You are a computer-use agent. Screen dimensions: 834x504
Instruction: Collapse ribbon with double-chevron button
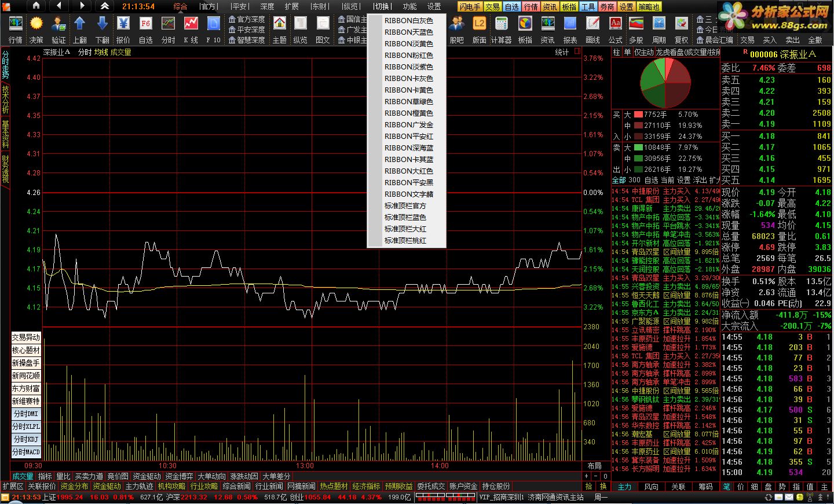[105, 6]
